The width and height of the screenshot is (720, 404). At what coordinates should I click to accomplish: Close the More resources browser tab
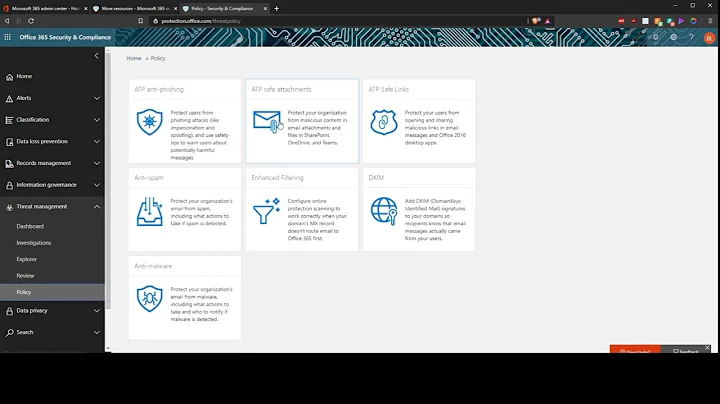pos(175,8)
